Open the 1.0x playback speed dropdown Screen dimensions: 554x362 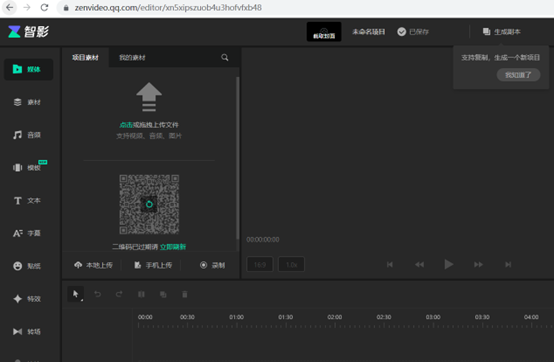[291, 265]
